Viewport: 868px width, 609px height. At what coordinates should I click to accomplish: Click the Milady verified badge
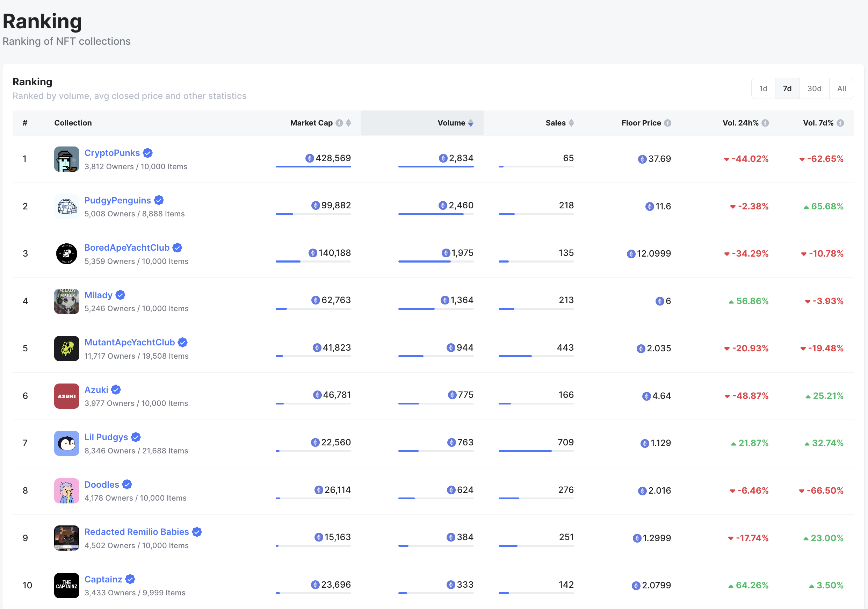click(120, 295)
